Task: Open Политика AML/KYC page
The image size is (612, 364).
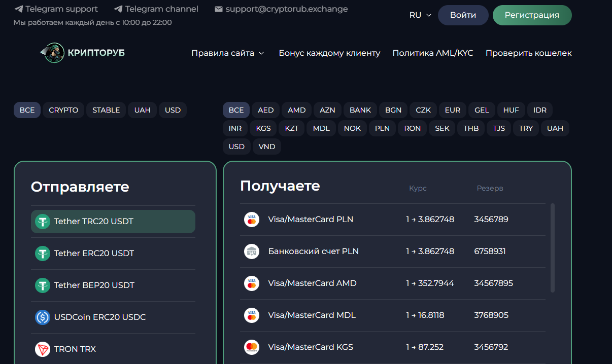Action: tap(433, 53)
